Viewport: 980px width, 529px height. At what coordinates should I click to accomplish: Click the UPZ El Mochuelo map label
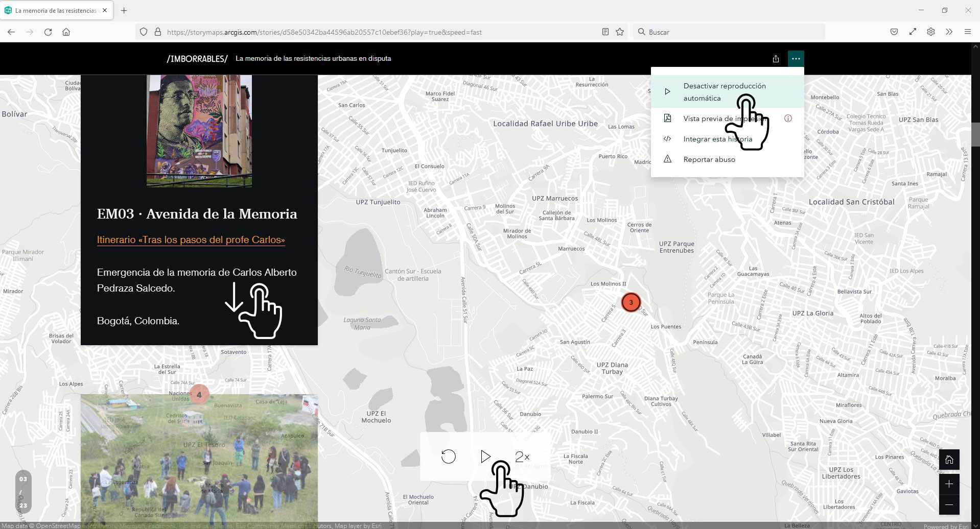[376, 417]
